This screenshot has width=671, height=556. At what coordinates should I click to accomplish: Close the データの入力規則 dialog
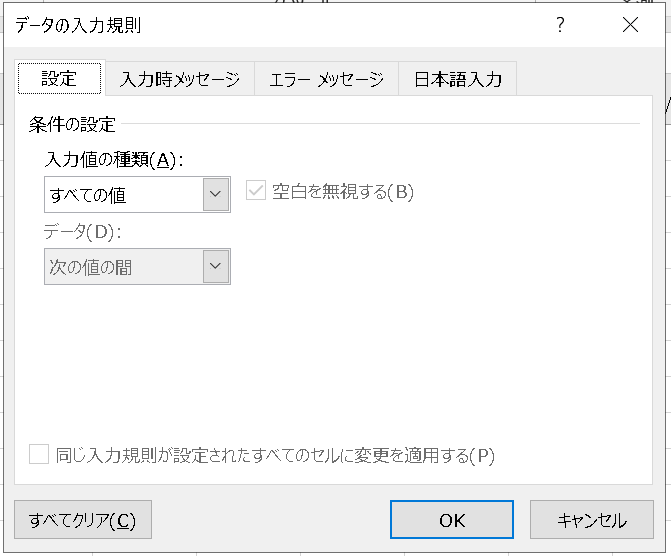(630, 25)
